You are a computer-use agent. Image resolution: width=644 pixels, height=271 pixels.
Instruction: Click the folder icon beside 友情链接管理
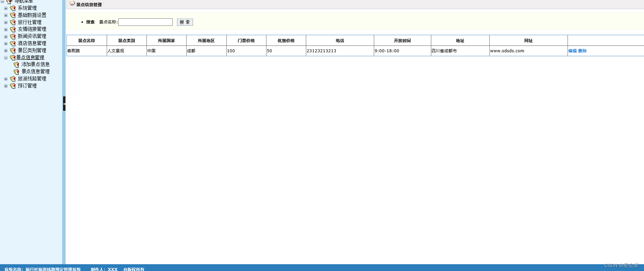(13, 29)
